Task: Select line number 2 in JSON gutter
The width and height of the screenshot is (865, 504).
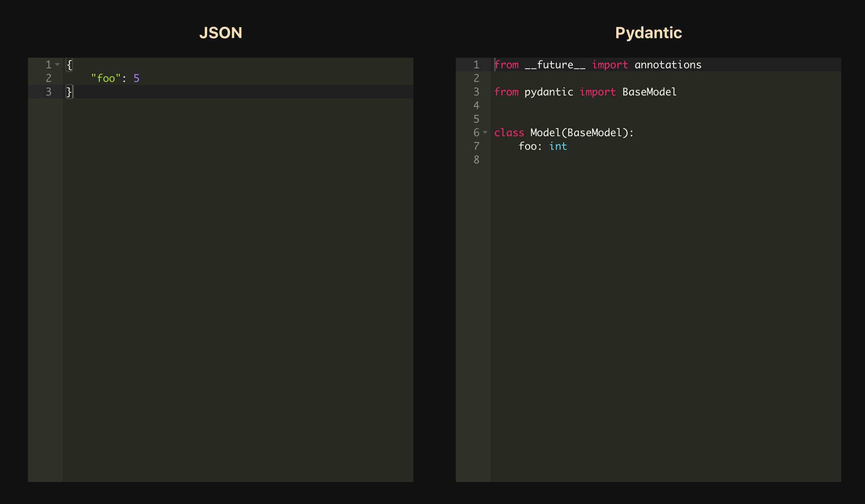Action: pos(48,78)
